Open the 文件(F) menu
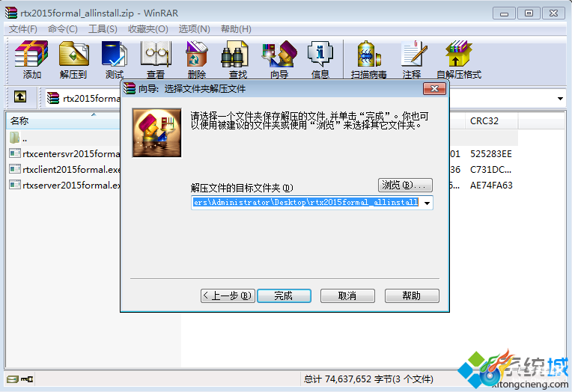The image size is (572, 392). click(x=23, y=29)
